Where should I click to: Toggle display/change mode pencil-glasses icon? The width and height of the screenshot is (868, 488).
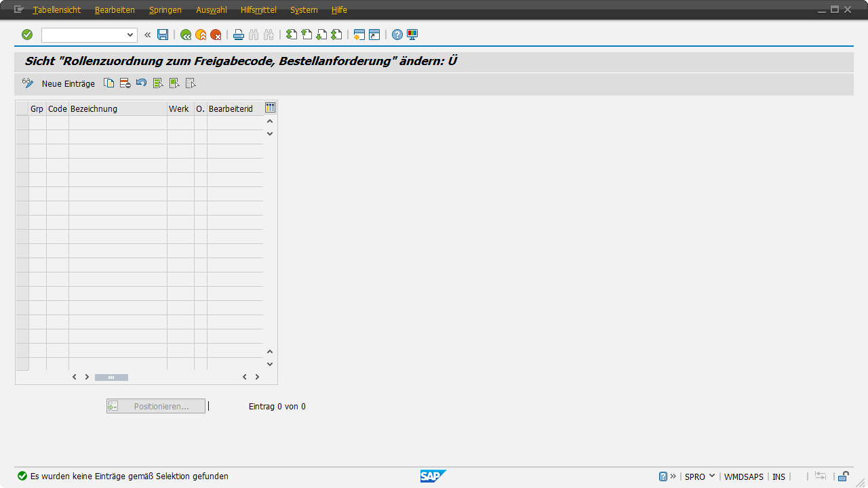(28, 83)
